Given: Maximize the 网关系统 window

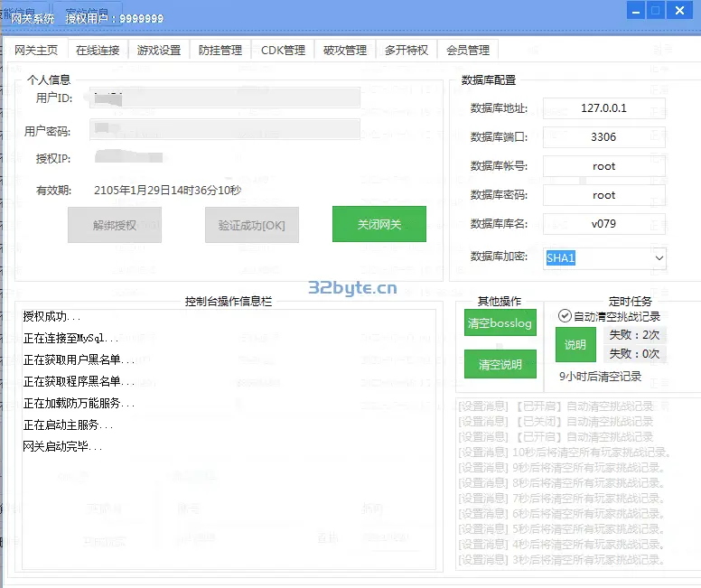Looking at the screenshot, I should pos(656,10).
